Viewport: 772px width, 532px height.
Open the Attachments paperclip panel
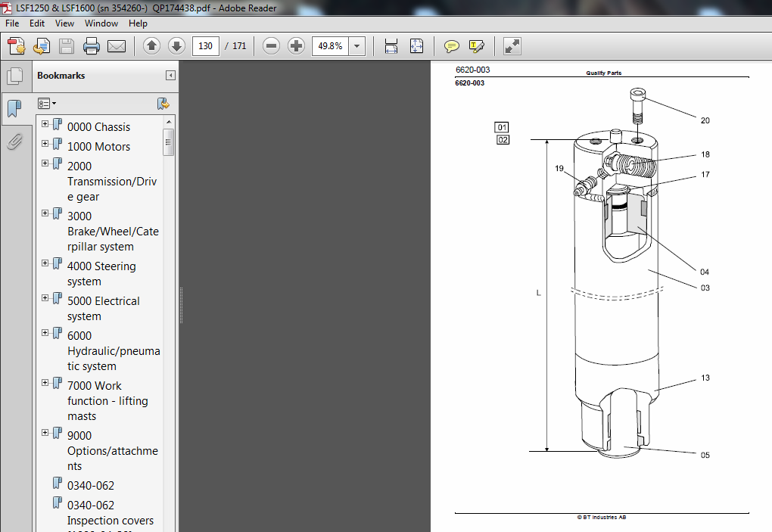coord(15,142)
